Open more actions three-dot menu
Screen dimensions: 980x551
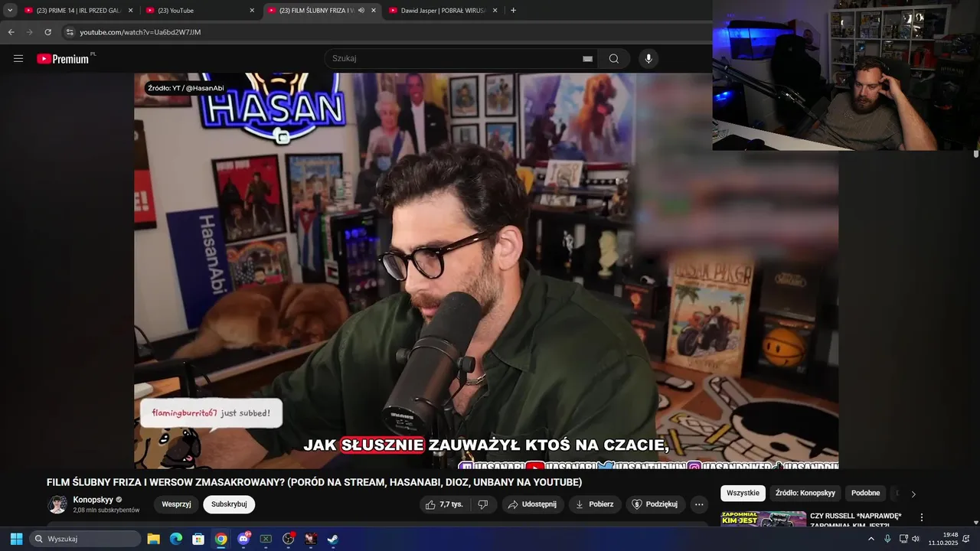pyautogui.click(x=699, y=504)
